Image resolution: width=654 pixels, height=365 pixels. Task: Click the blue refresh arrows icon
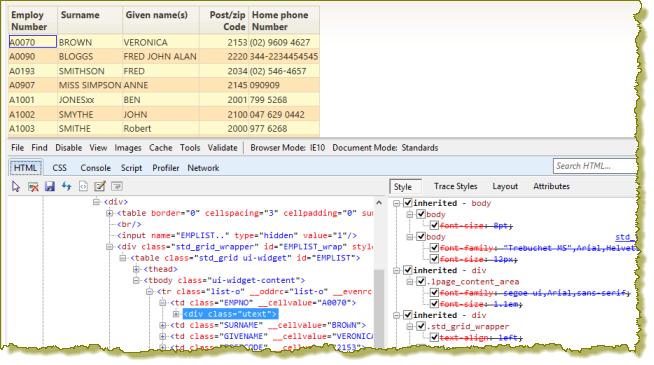click(66, 186)
